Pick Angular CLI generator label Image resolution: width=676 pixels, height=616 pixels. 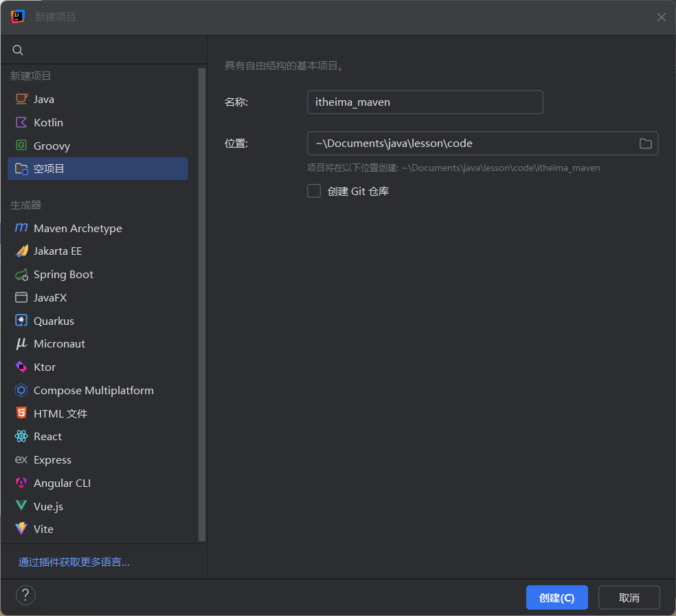62,483
